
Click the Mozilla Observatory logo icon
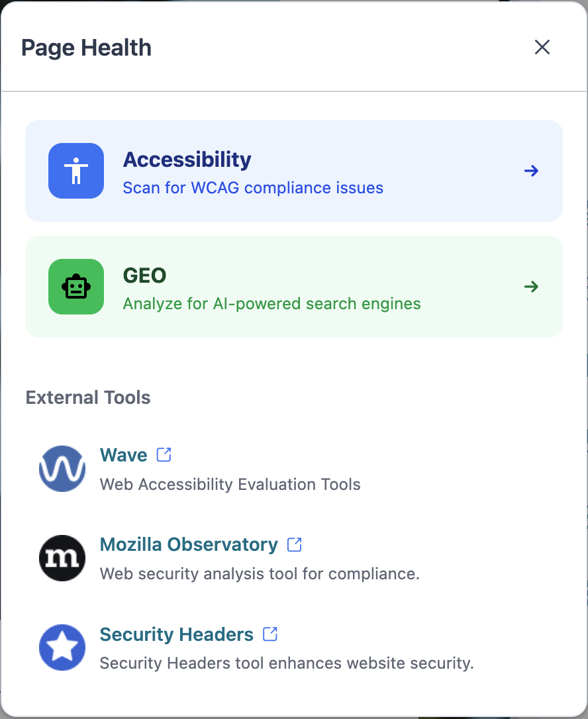(62, 558)
